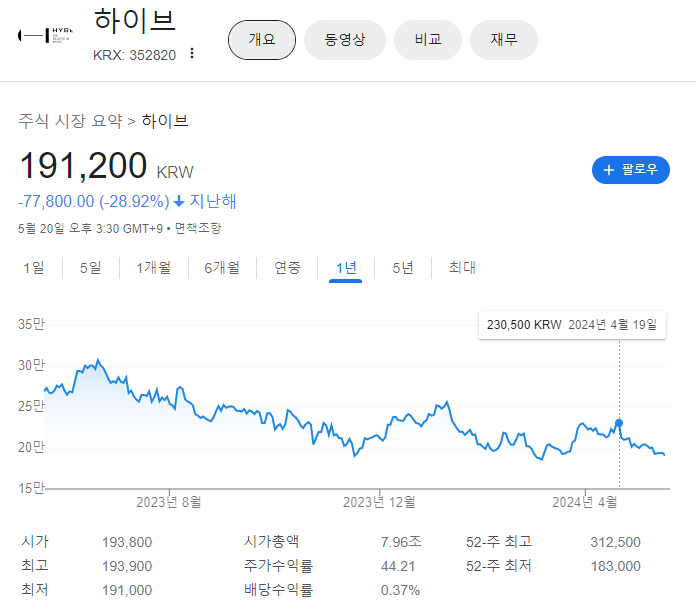Select the 6개월 chart range
Viewport: 696px width, 611px height.
[x=222, y=268]
